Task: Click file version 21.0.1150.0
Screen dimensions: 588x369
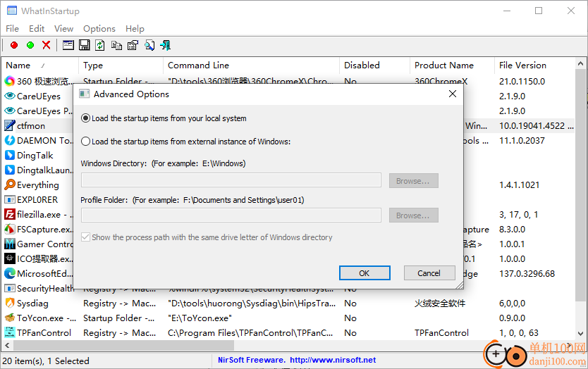Action: coord(522,81)
